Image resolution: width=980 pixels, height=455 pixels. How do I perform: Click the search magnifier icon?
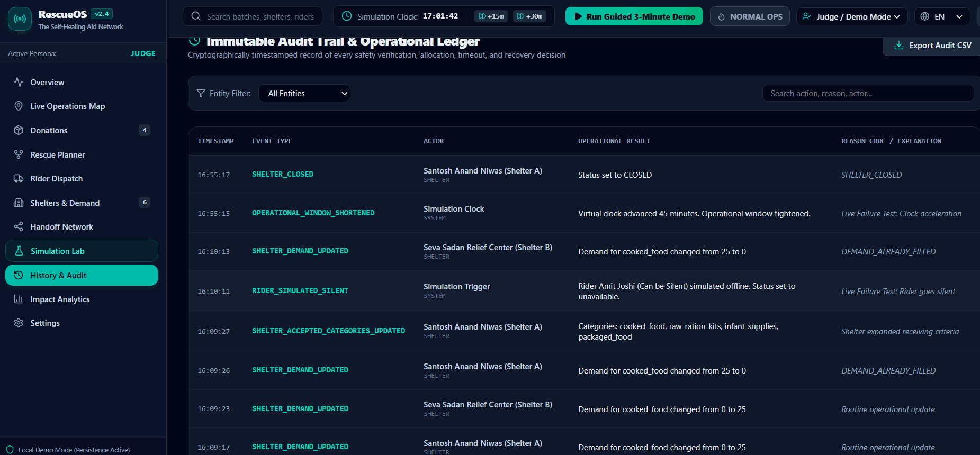pyautogui.click(x=196, y=16)
